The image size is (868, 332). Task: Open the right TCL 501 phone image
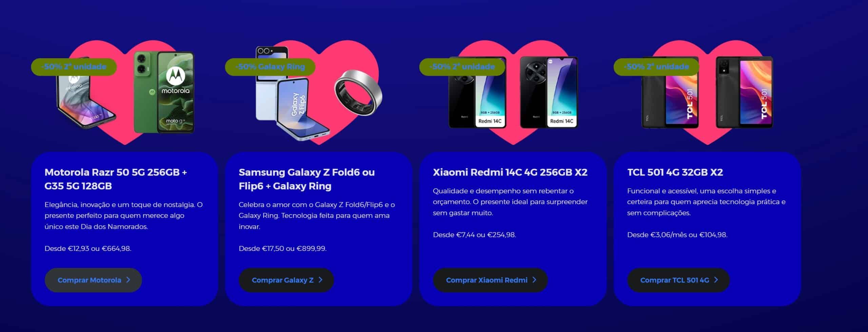(x=745, y=92)
